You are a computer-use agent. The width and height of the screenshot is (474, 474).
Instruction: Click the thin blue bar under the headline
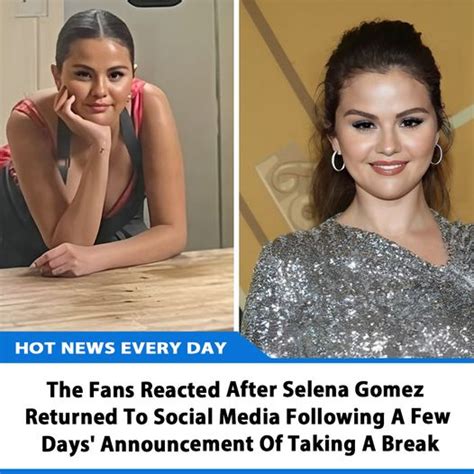point(237,471)
